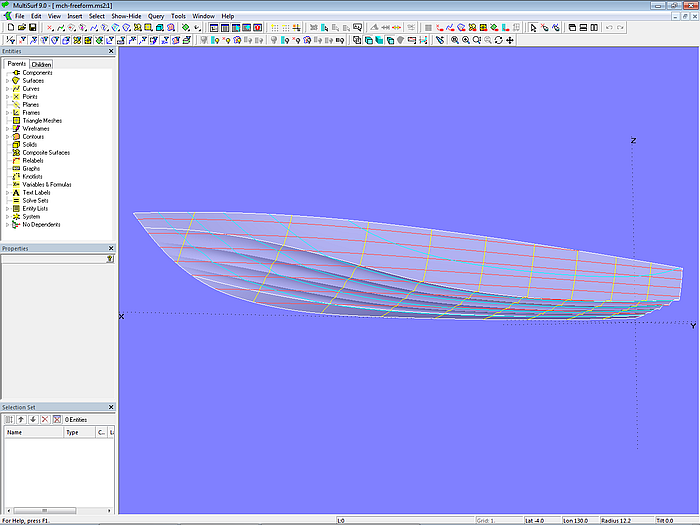Click the Open file folder icon

pos(20,28)
